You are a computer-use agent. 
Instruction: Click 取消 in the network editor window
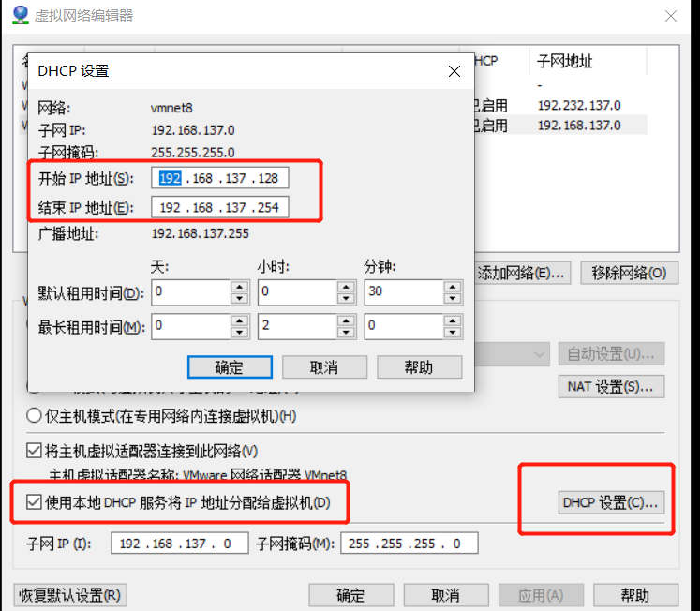point(446,595)
